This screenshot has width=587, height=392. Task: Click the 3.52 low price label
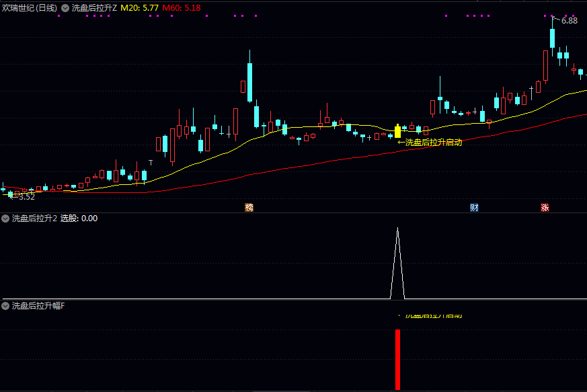pyautogui.click(x=27, y=196)
